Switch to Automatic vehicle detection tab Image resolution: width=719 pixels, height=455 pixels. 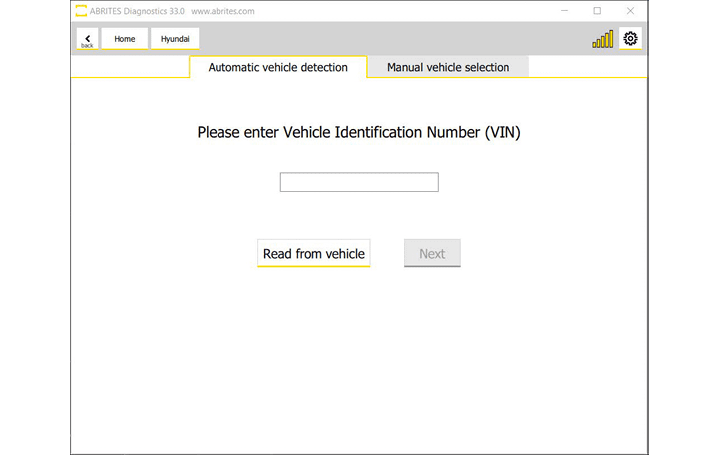click(278, 67)
